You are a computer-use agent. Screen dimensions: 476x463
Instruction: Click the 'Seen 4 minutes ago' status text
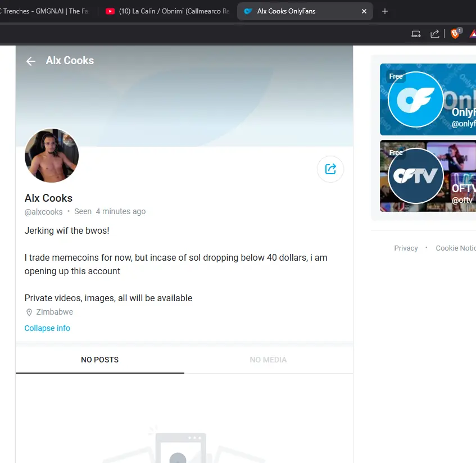coord(110,211)
